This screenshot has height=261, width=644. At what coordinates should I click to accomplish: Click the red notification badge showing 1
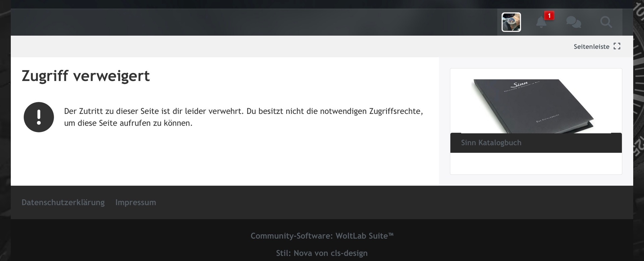pyautogui.click(x=549, y=16)
